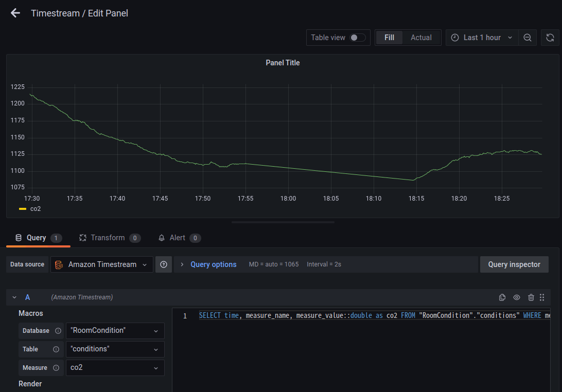Image resolution: width=562 pixels, height=392 pixels.
Task: Hide query A with the eye icon
Action: pyautogui.click(x=517, y=297)
